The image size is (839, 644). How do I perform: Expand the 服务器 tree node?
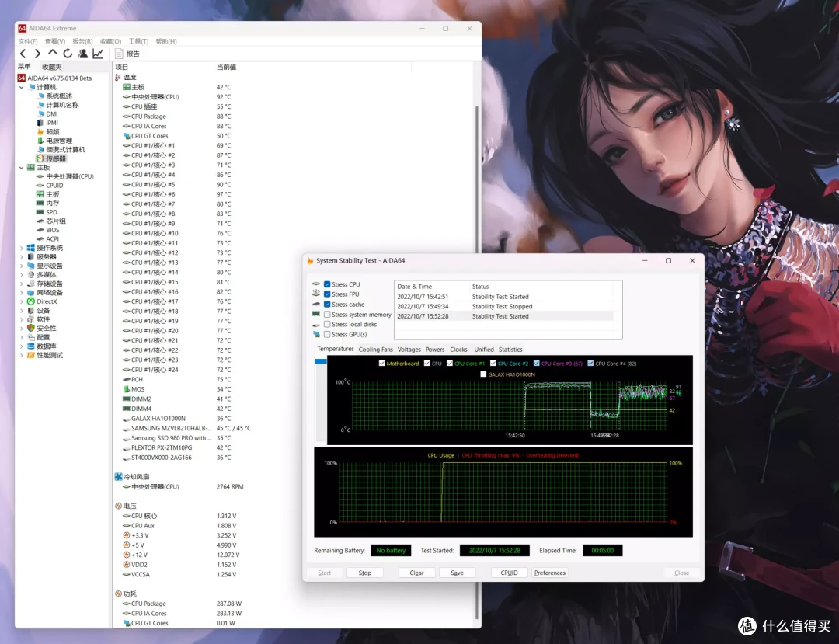[22, 256]
